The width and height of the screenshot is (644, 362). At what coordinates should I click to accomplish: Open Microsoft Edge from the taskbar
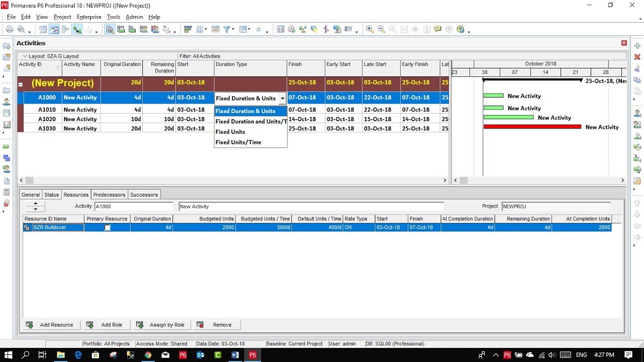coord(78,355)
